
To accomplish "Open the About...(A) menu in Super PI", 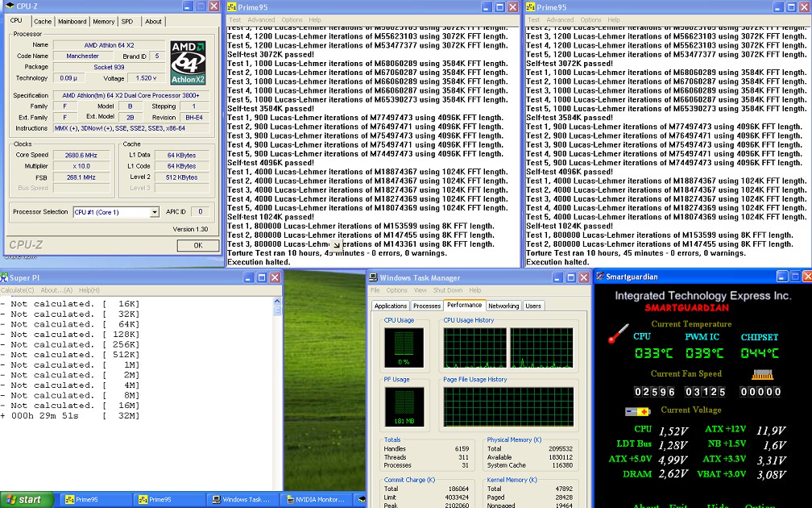I will [56, 290].
